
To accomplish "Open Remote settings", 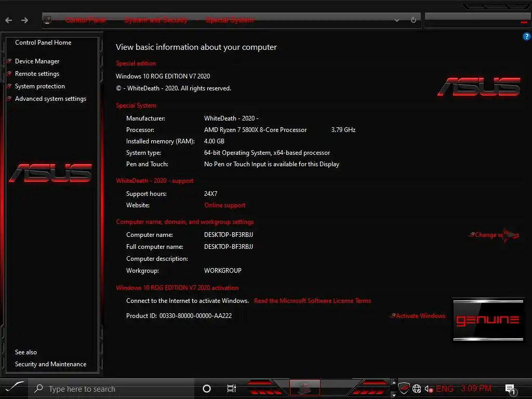I will point(37,74).
